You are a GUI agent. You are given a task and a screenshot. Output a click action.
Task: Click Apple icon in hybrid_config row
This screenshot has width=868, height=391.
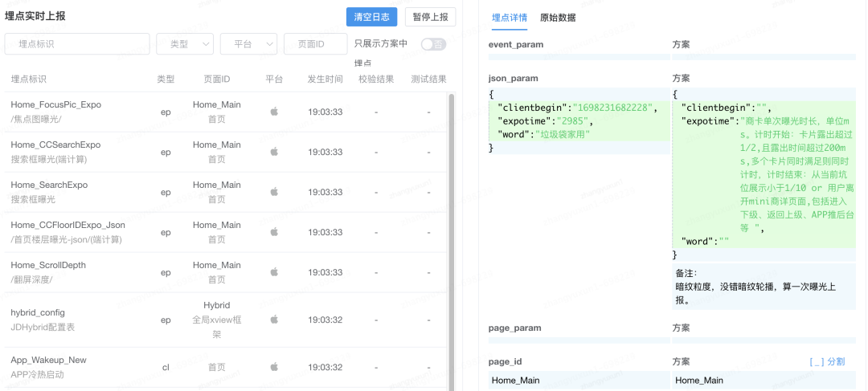click(274, 320)
